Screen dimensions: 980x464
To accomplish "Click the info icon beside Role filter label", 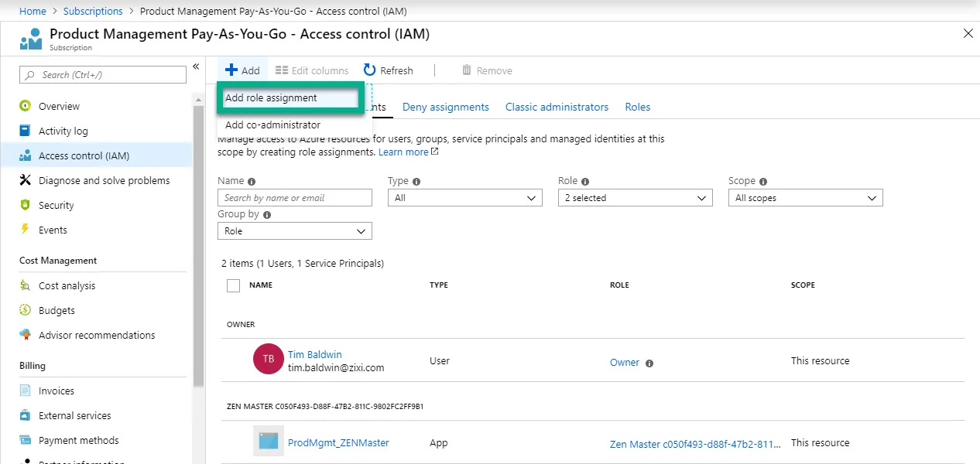I will (585, 181).
